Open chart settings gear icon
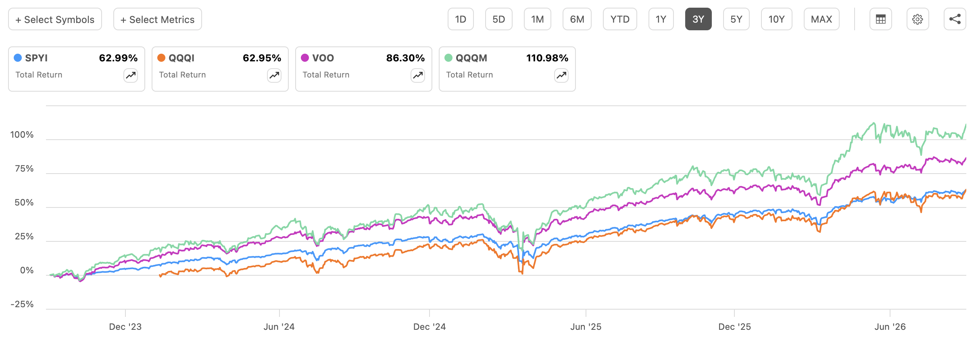Screen dimensions: 980x352 pos(918,19)
